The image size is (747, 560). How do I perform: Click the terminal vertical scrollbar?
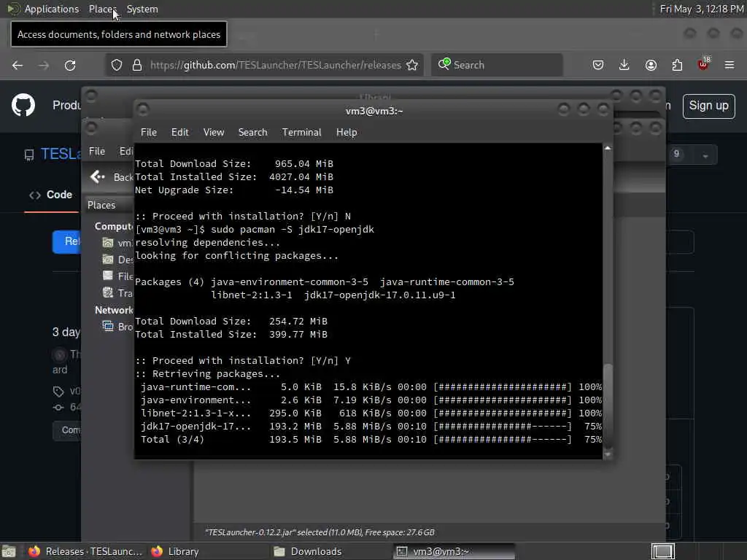point(608,405)
